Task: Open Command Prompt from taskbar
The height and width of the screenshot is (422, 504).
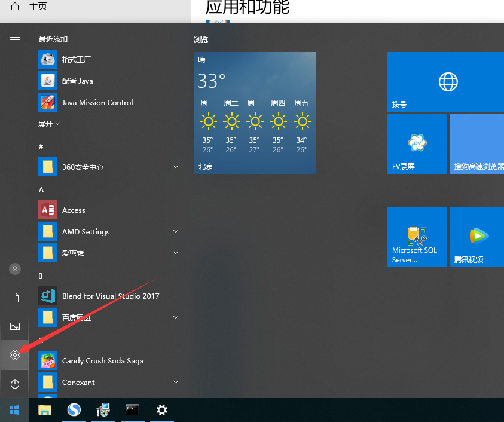Action: tap(132, 410)
